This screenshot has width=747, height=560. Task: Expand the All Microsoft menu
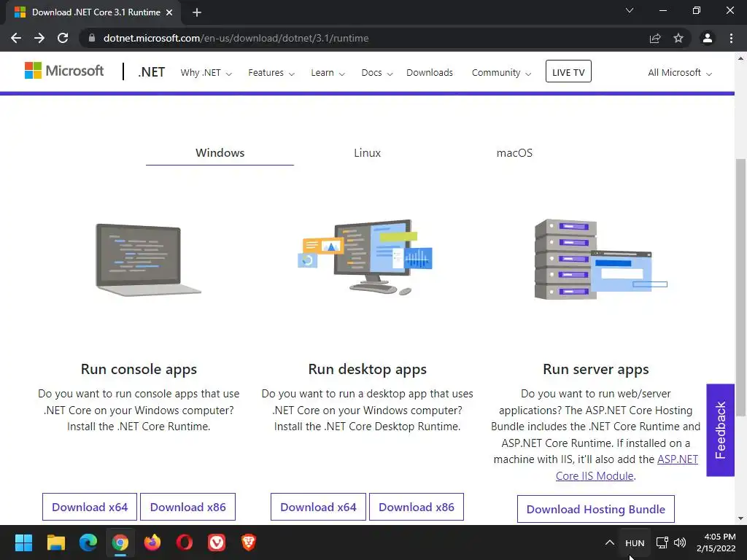click(x=680, y=73)
